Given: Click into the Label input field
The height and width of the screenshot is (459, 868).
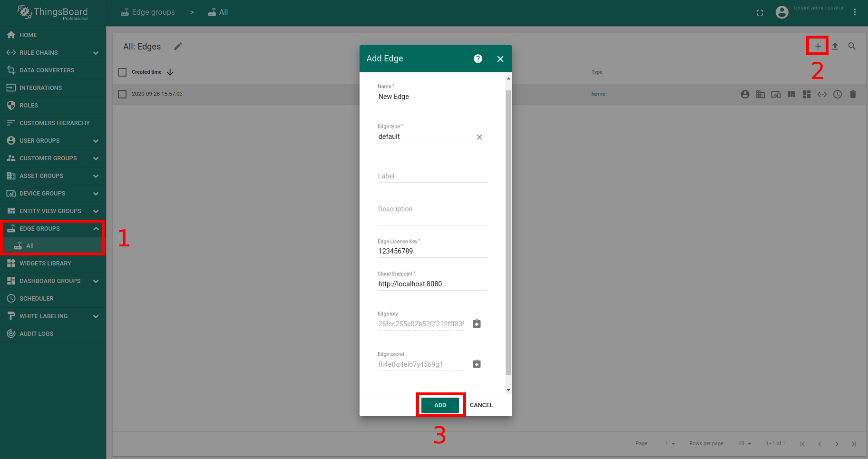Looking at the screenshot, I should 431,176.
